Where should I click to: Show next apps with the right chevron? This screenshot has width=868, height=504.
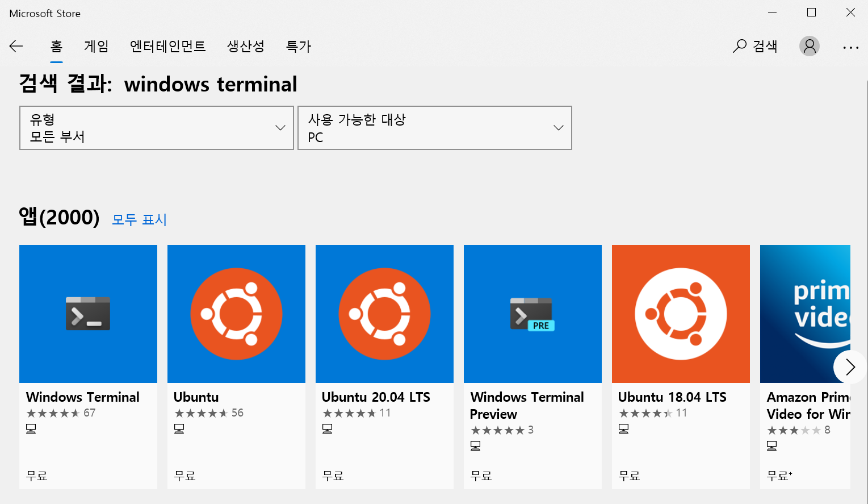point(850,367)
